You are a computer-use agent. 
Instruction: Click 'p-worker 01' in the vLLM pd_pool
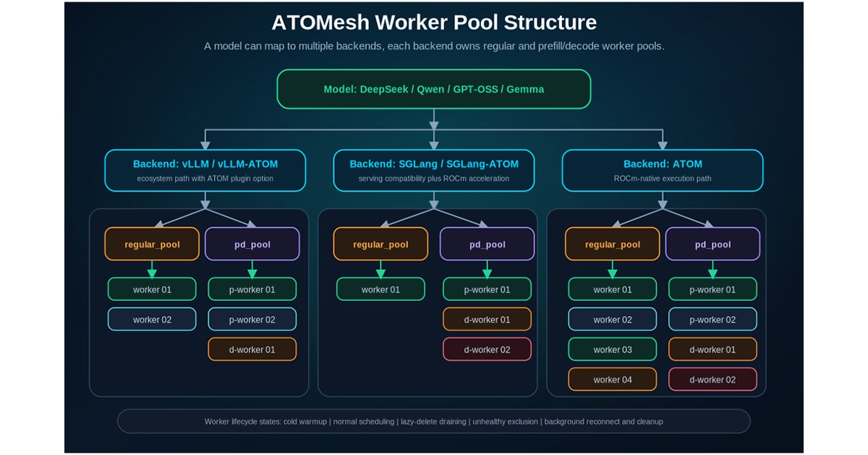tap(252, 289)
